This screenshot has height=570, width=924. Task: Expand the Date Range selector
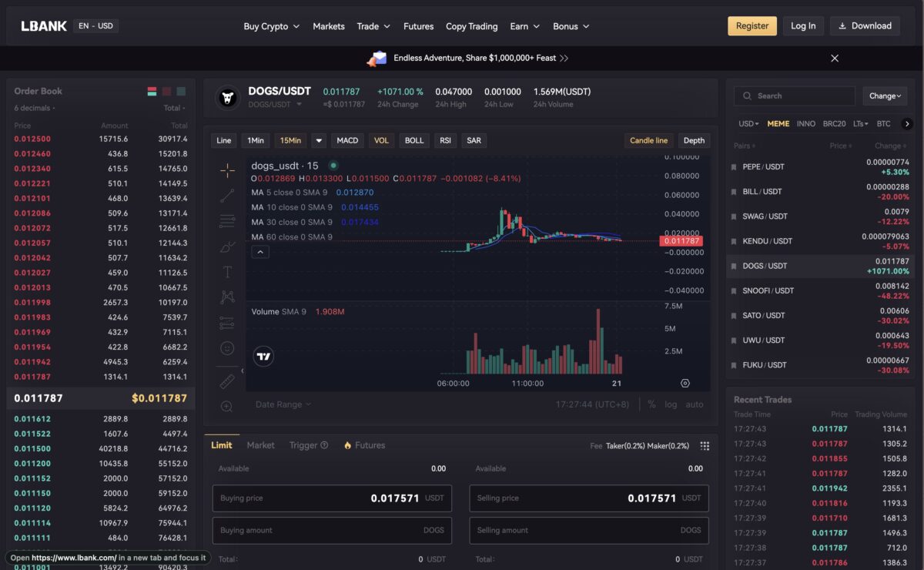(283, 404)
